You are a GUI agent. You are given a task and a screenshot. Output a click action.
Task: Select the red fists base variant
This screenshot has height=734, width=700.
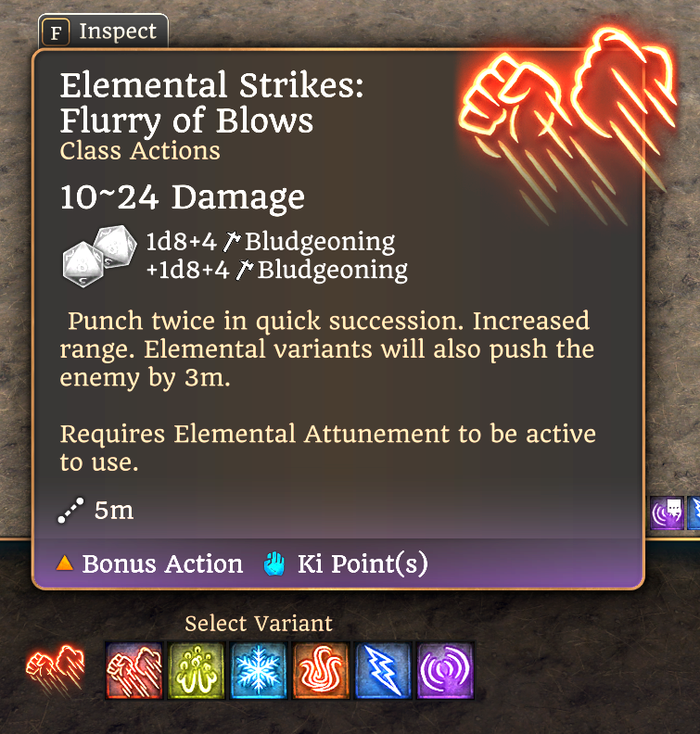pos(134,670)
